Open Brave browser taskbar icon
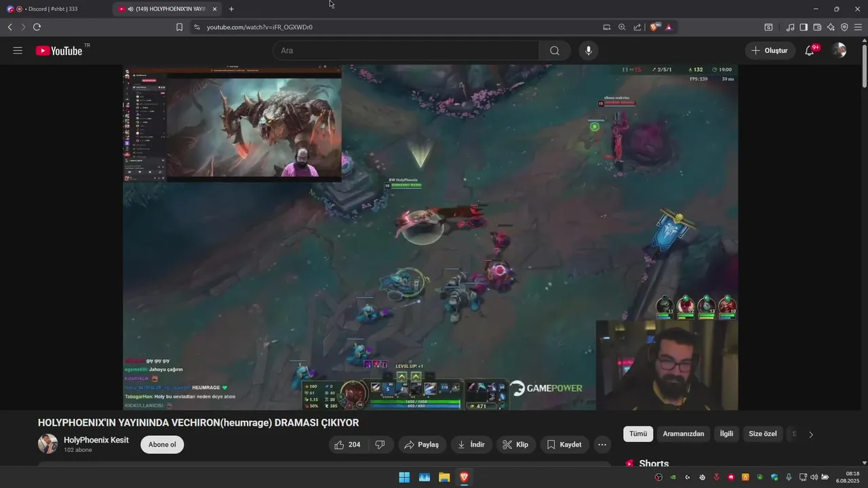The width and height of the screenshot is (868, 488). [464, 477]
